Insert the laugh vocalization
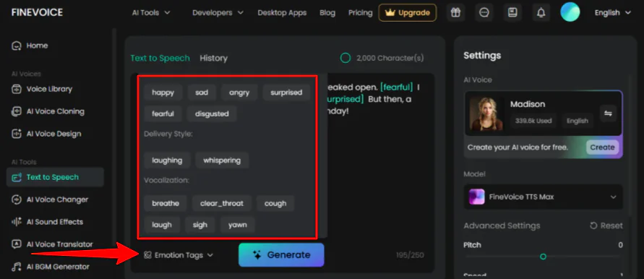This screenshot has width=644, height=279. coord(162,225)
